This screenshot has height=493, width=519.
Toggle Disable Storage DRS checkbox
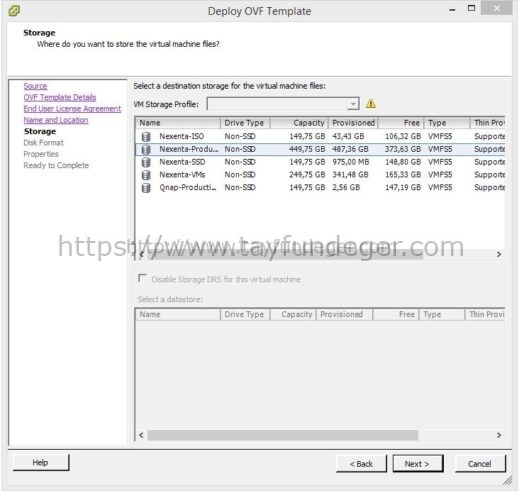click(x=142, y=278)
